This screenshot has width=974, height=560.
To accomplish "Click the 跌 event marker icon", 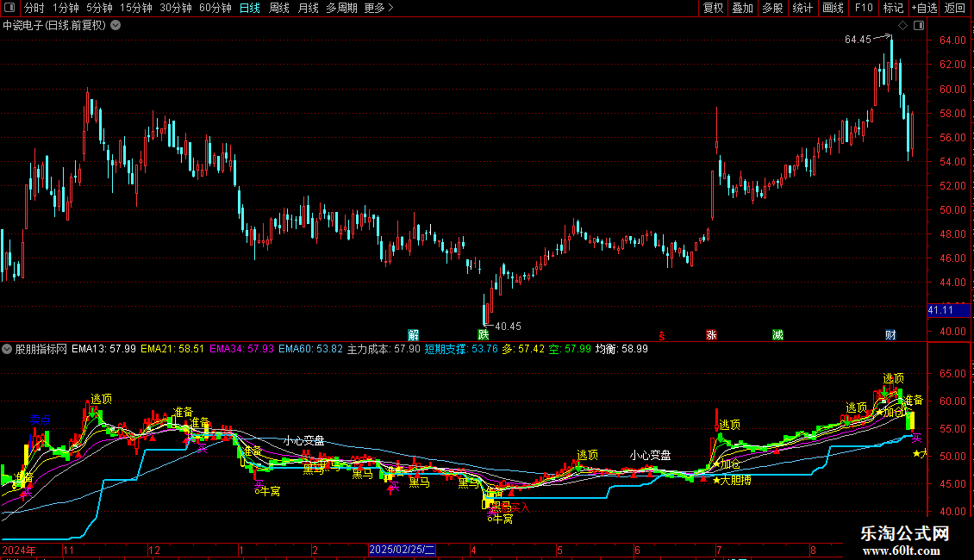I will pyautogui.click(x=484, y=335).
